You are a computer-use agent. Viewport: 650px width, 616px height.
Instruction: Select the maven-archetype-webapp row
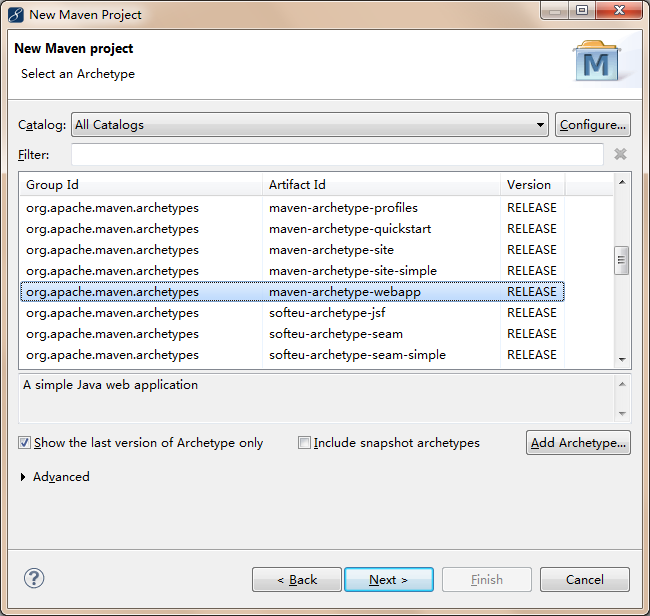[292, 292]
